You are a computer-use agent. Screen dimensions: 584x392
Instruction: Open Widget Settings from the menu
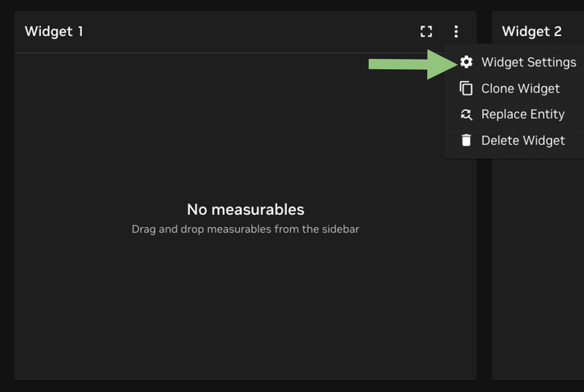coord(528,62)
